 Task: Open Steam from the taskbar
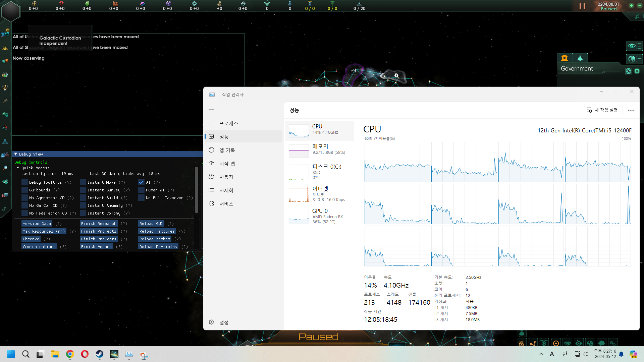click(x=100, y=354)
